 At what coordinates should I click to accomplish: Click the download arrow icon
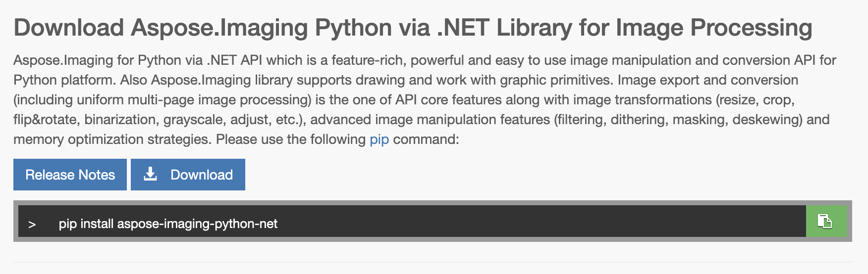click(x=150, y=174)
